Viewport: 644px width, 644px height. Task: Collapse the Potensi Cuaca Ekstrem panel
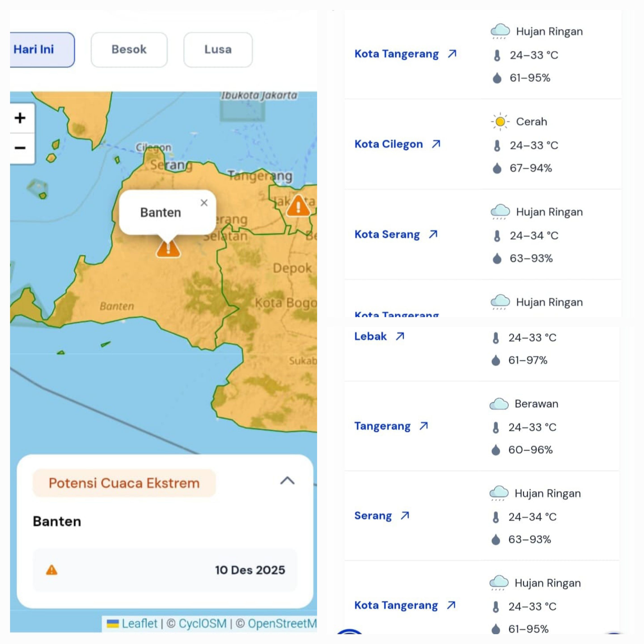point(287,481)
